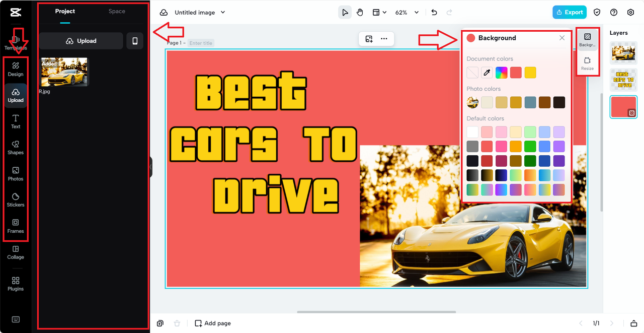Open the Untitled image title dropdown
The width and height of the screenshot is (644, 333).
200,13
